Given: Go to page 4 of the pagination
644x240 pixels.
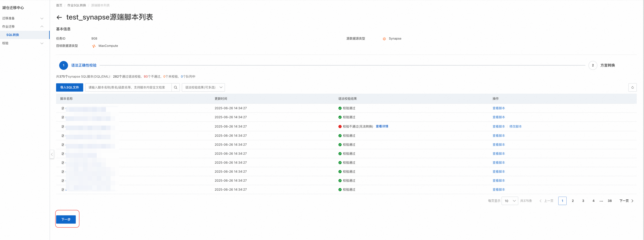Looking at the screenshot, I should (x=593, y=201).
